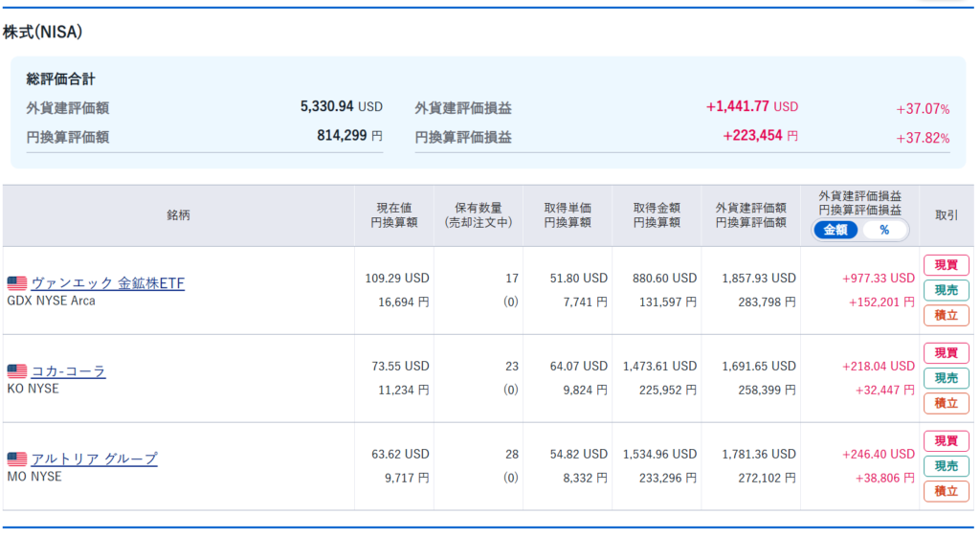Click the US flag icon beside コカ-コーラ
Viewport: 980px width, 537px height.
17,371
